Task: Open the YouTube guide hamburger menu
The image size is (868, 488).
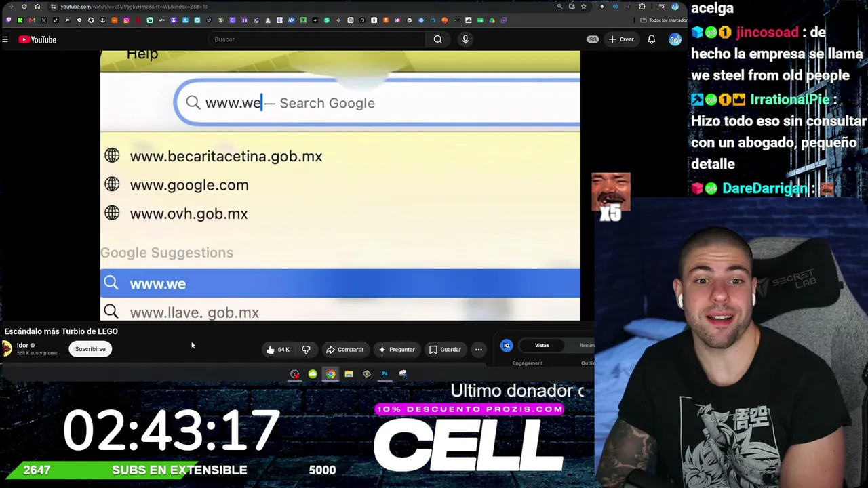Action: pyautogui.click(x=5, y=39)
